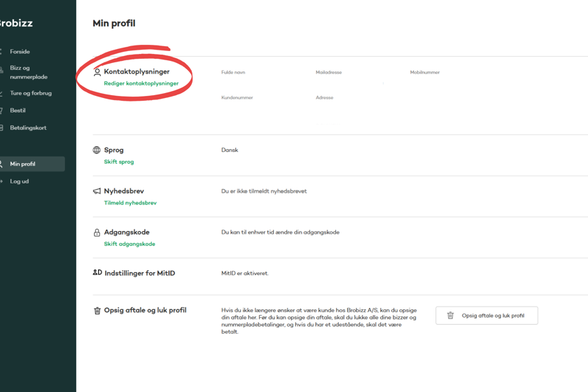
Task: Click Tilmeld nyhedsbrev link
Action: pos(130,203)
